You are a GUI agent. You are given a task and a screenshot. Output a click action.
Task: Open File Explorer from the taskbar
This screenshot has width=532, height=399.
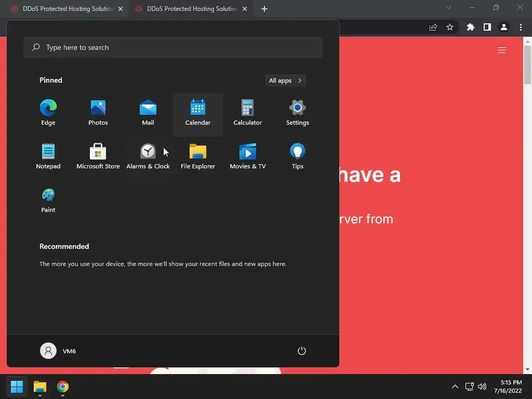[39, 387]
